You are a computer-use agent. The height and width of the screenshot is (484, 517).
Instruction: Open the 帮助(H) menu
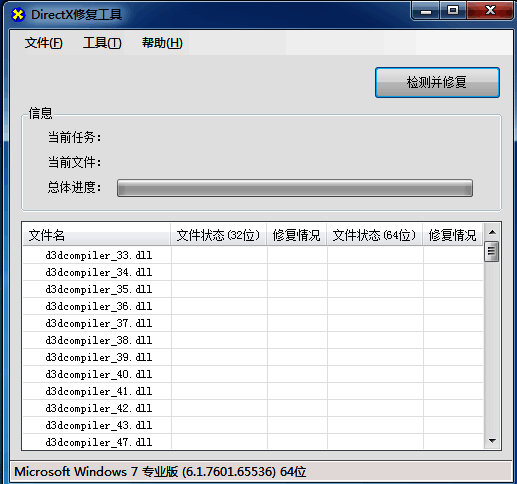(162, 43)
